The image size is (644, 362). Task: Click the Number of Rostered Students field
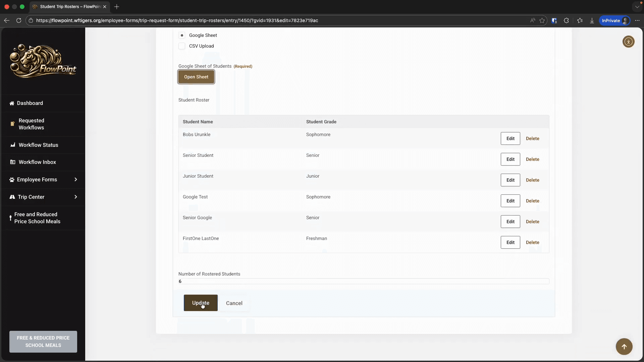[364, 281]
